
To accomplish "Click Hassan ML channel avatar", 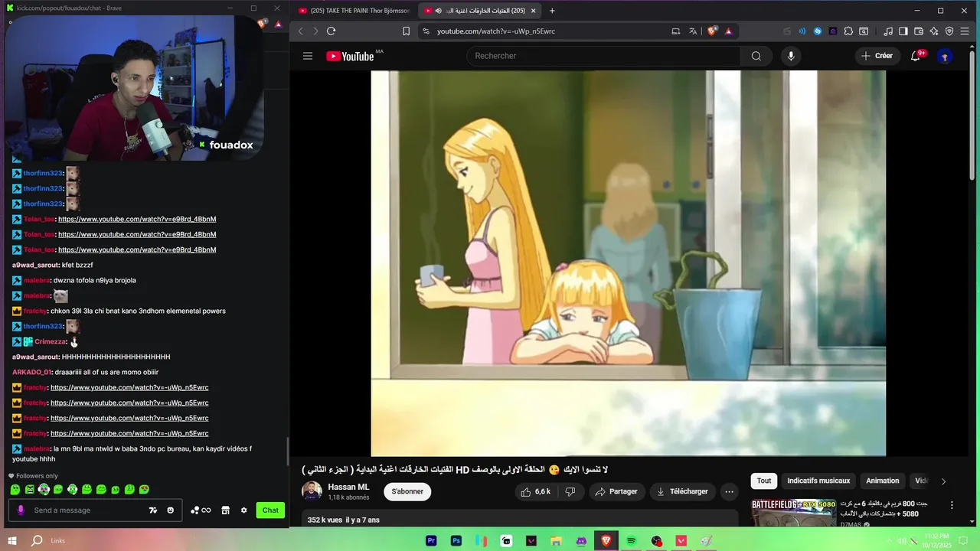I will coord(312,491).
